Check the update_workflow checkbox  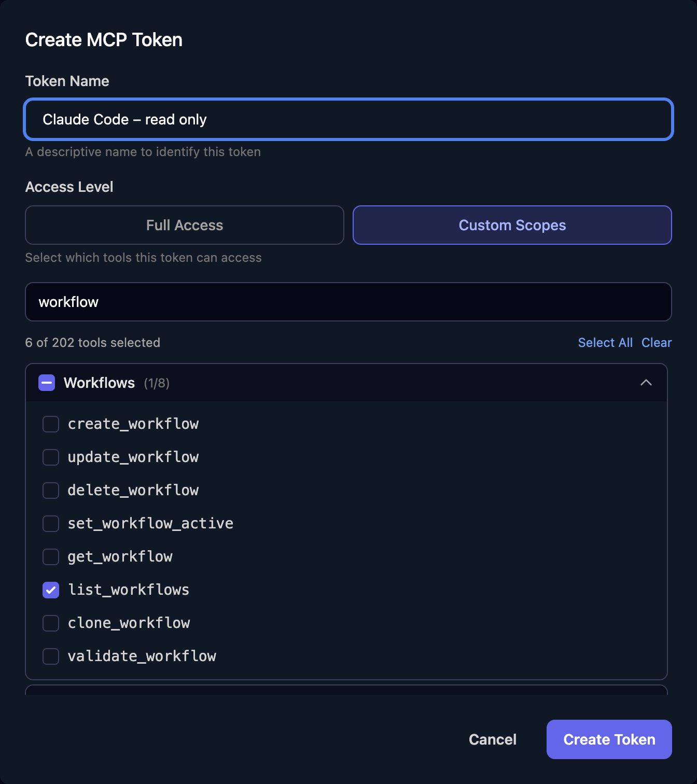point(51,457)
